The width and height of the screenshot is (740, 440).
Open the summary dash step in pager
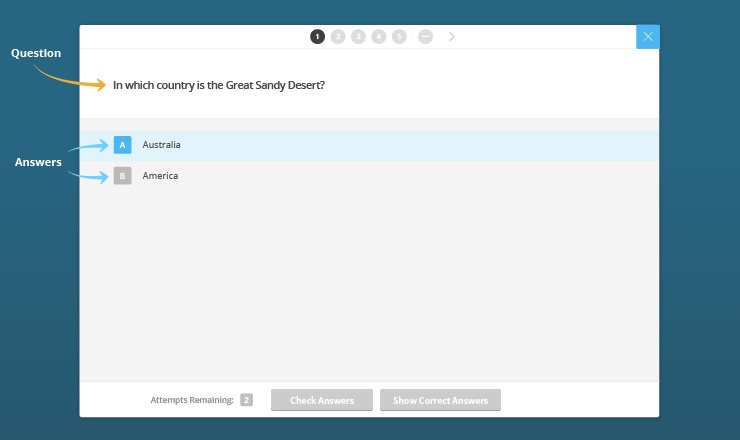[x=425, y=36]
